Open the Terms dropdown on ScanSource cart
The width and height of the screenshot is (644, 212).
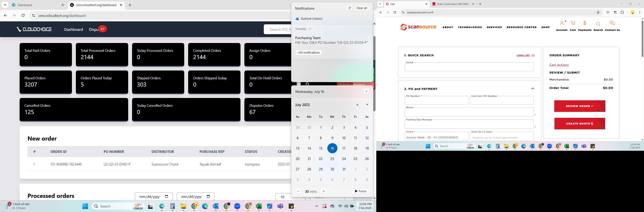pos(436,137)
